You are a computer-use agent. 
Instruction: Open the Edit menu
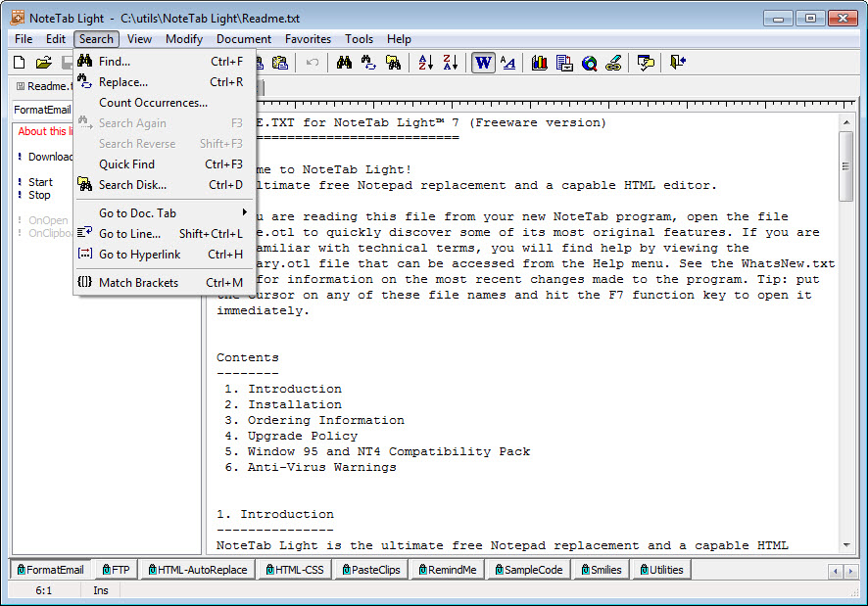[x=56, y=39]
